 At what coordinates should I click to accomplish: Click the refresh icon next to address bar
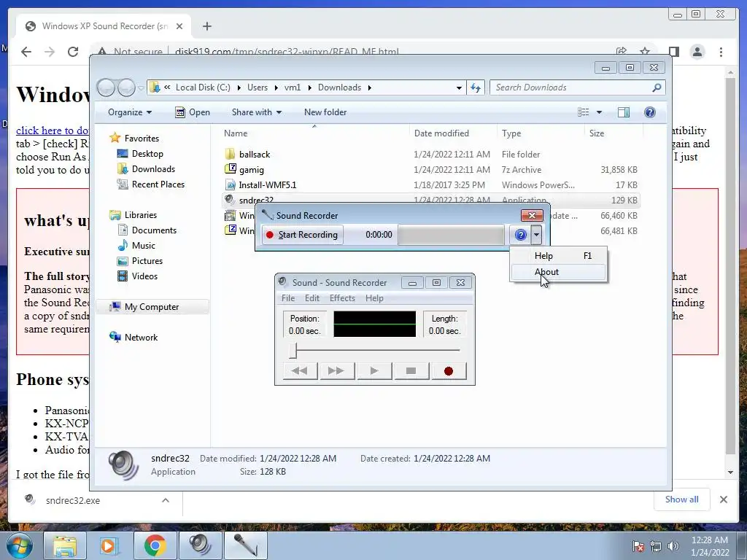point(476,87)
